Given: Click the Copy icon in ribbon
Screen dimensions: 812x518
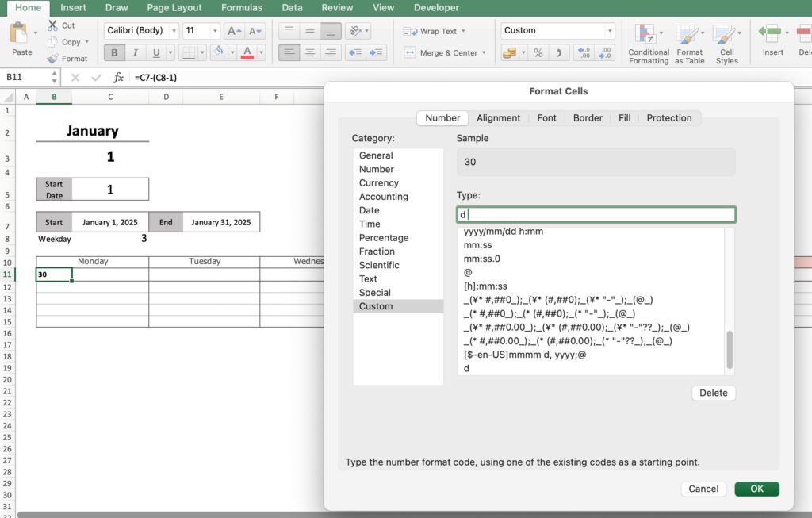Looking at the screenshot, I should coord(52,42).
